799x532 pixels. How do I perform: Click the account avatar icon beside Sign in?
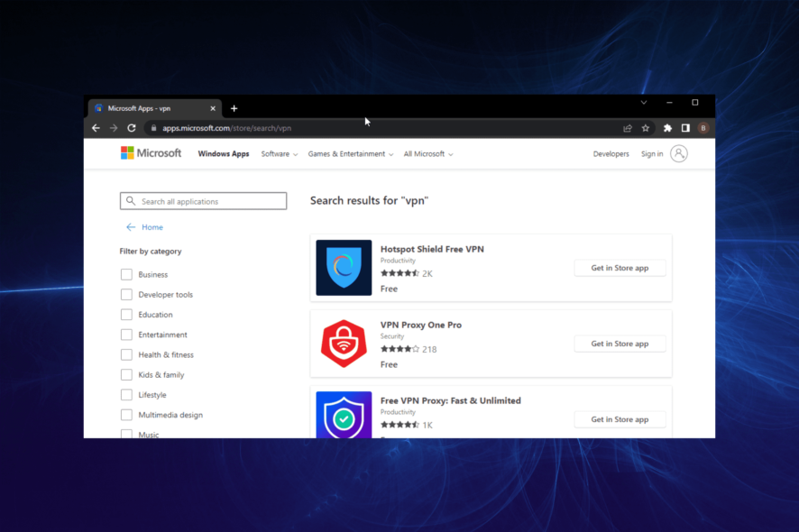tap(679, 153)
